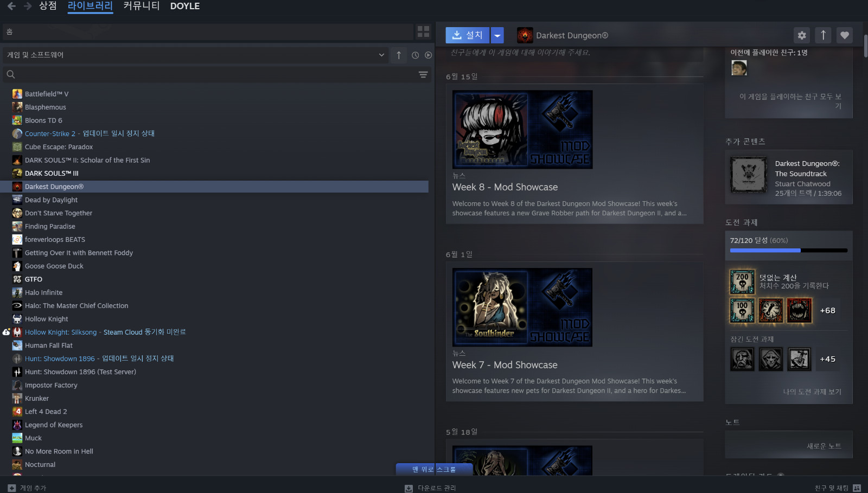The width and height of the screenshot is (868, 493).
Task: Open advanced filter options icon
Action: (423, 74)
